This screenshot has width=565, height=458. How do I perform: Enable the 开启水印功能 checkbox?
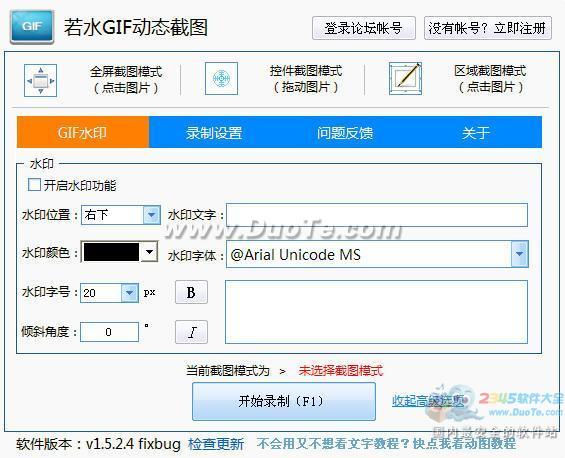point(34,185)
